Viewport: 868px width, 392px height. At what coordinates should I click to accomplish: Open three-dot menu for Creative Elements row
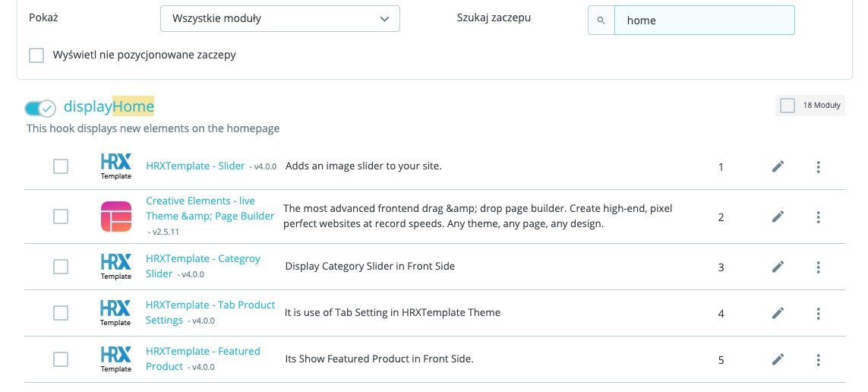click(x=818, y=217)
